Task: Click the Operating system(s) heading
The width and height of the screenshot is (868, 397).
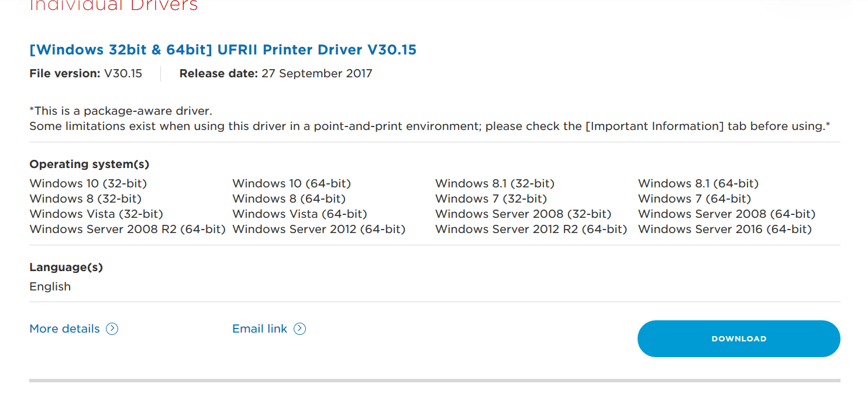Action: pos(89,165)
